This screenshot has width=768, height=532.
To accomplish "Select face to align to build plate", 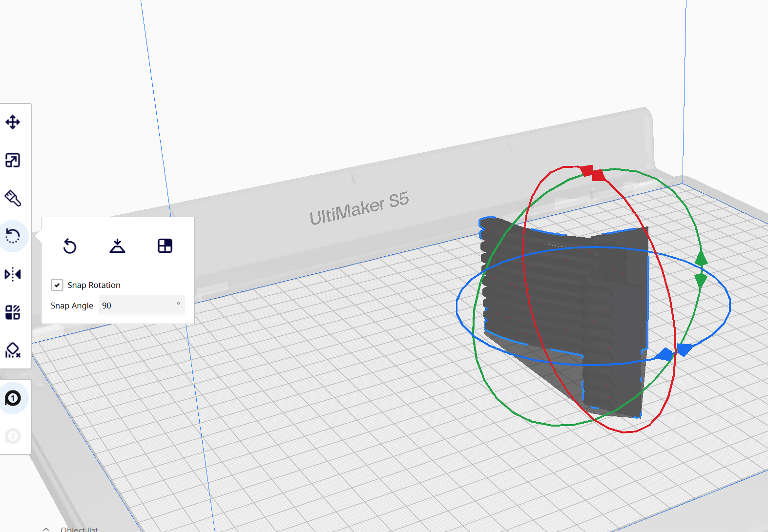I will (165, 246).
